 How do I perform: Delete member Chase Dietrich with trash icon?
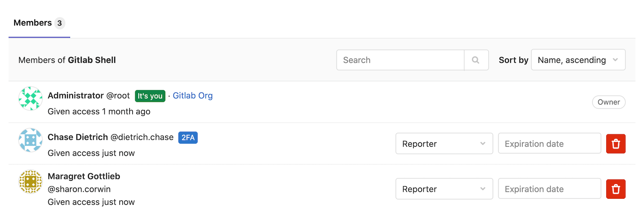[616, 144]
